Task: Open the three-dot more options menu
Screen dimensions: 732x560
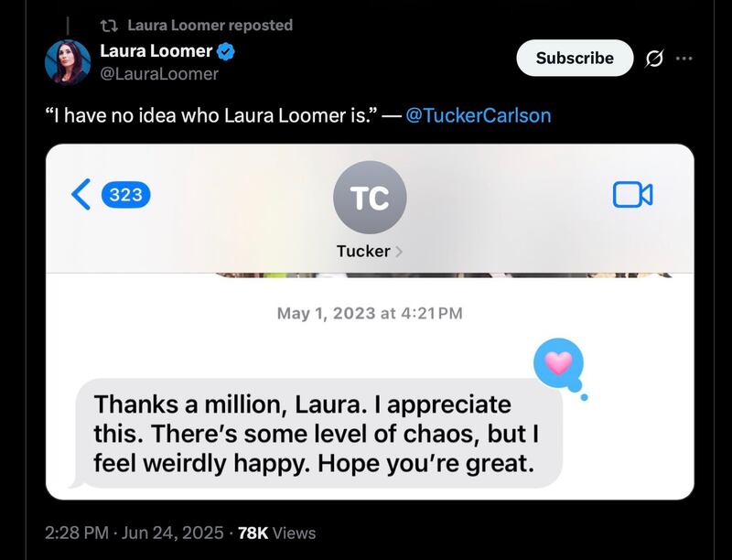Action: click(x=684, y=59)
